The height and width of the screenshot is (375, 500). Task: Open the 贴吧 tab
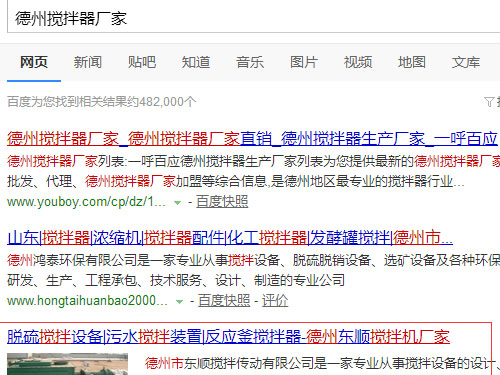click(142, 62)
